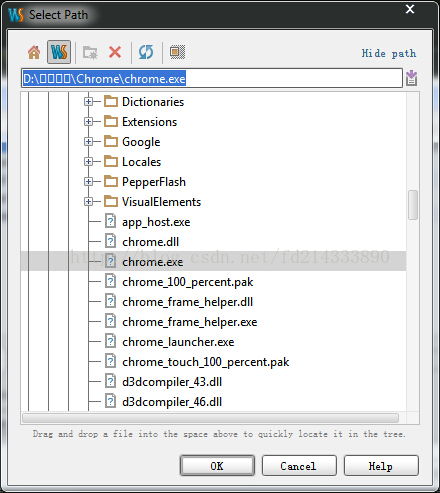Refresh the file tree
Screen dimensions: 440x493
[x=146, y=52]
